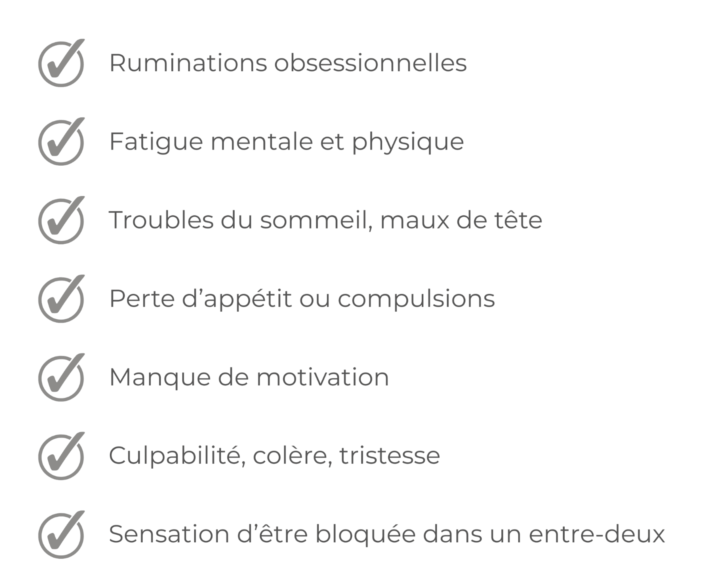Select the word compulsions

(x=417, y=299)
